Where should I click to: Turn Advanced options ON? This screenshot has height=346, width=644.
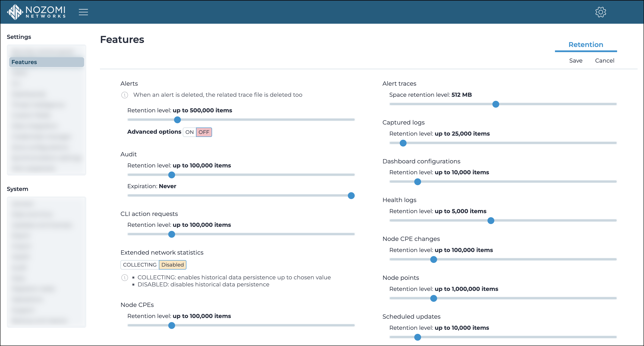pos(189,132)
